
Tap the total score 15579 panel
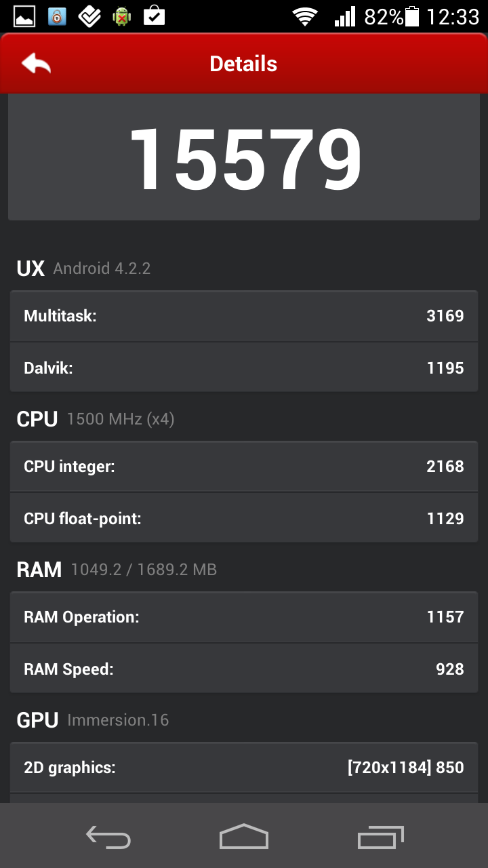[244, 158]
